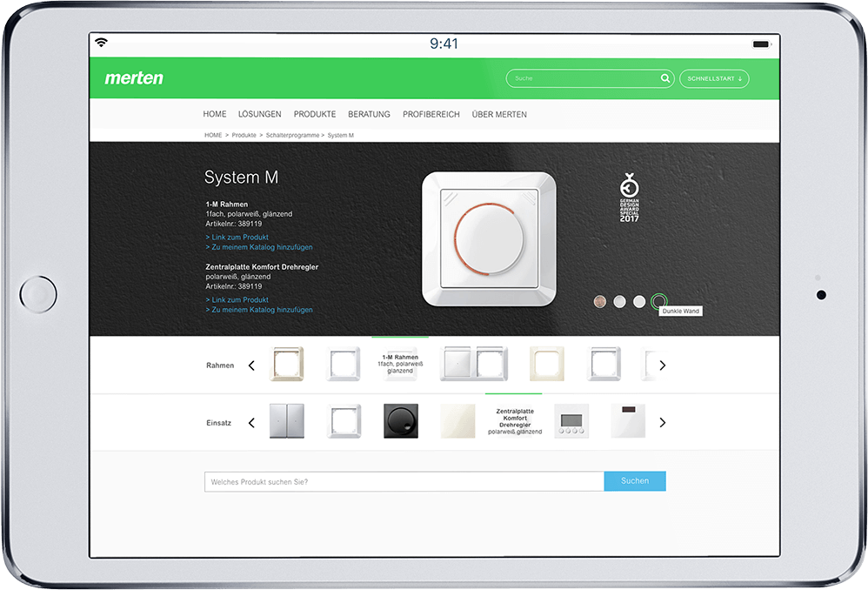The height and width of the screenshot is (590, 868).
Task: Select the black rotary dimmer in Einsatz row
Action: [401, 421]
